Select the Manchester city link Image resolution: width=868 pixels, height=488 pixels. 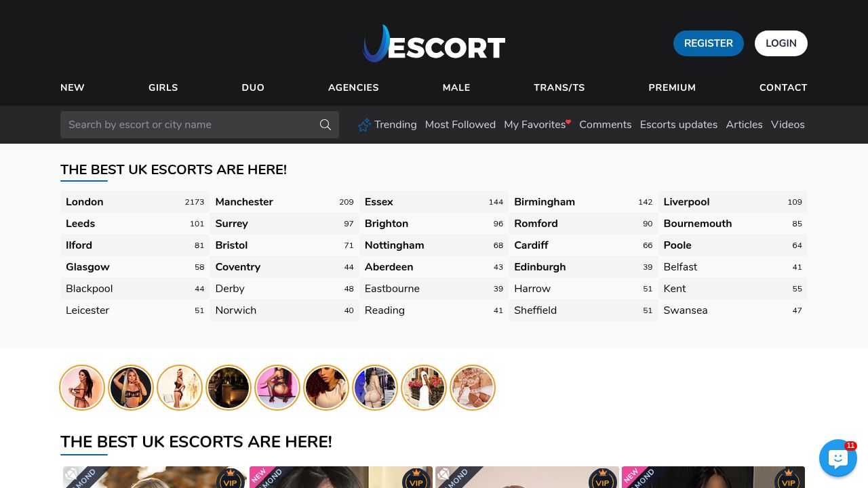coord(284,202)
